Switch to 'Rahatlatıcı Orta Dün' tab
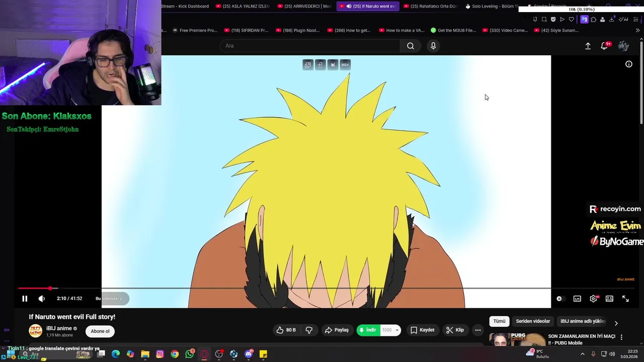Viewport: 644px width, 362px height. 431,6
